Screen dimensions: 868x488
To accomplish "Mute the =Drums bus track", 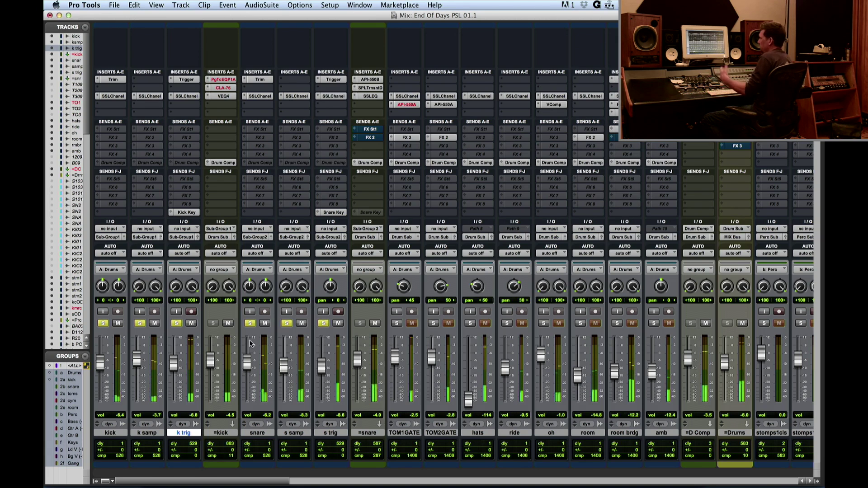I will [x=742, y=323].
